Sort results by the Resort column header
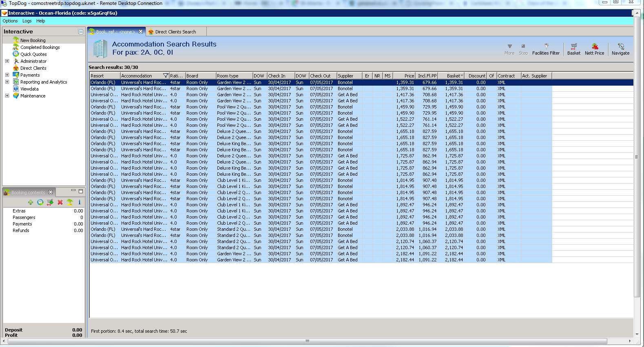 click(x=105, y=76)
